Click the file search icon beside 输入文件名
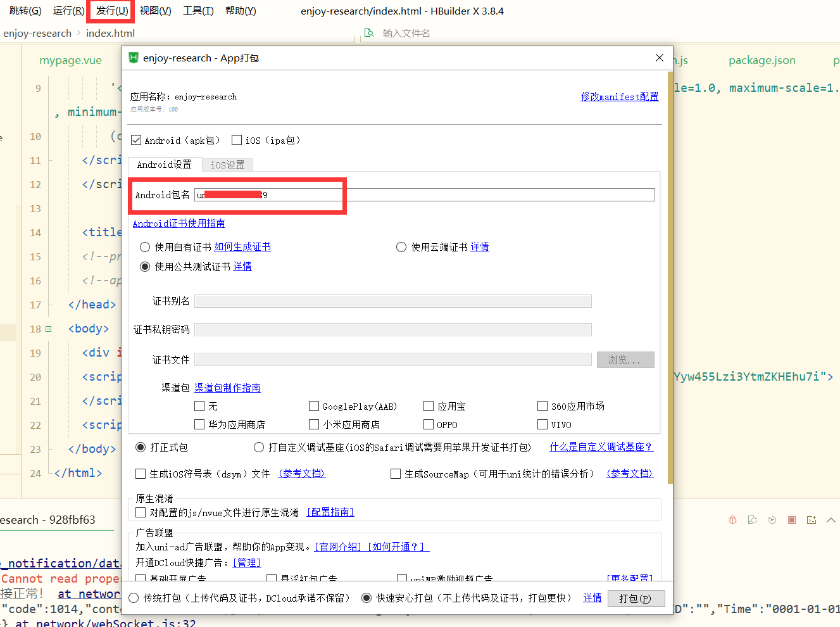The height and width of the screenshot is (627, 840). [369, 33]
